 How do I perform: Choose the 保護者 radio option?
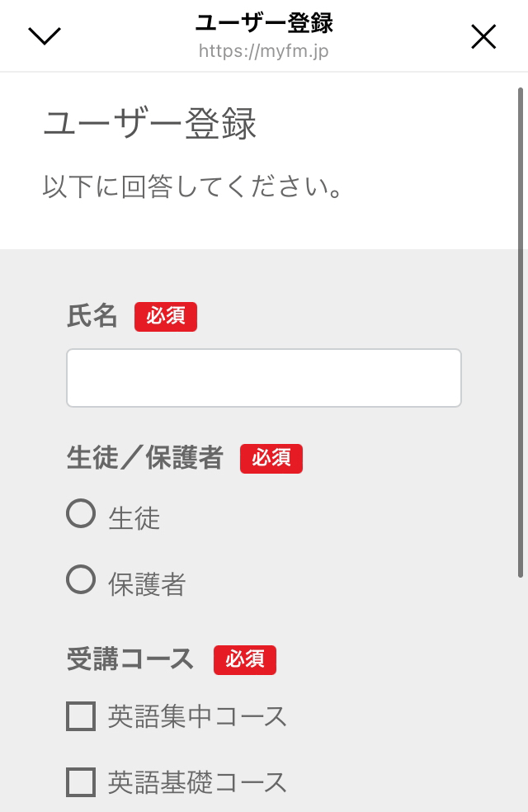[81, 580]
